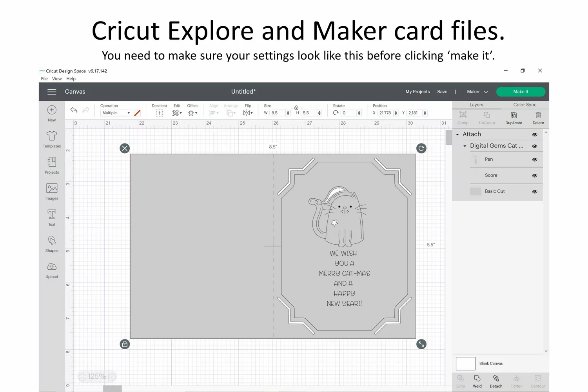Click the Rotate angle input field

(x=348, y=113)
